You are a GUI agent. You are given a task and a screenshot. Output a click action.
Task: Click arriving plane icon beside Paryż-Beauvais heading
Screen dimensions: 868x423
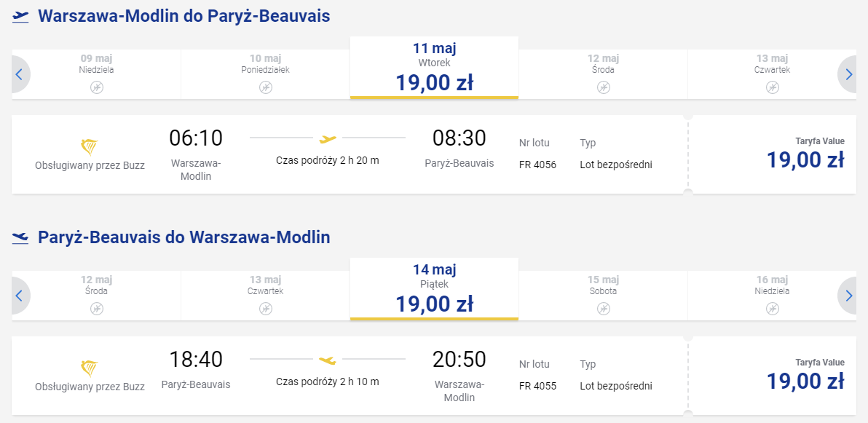coord(20,238)
